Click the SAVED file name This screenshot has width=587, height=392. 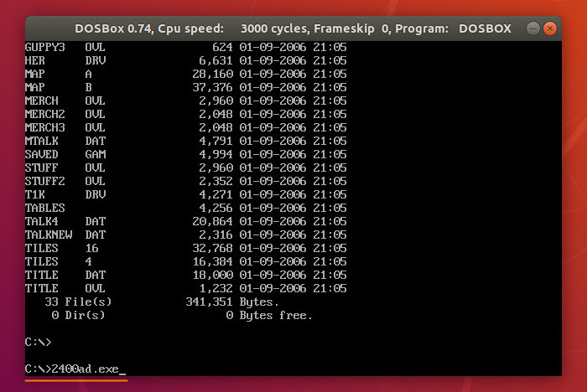42,154
